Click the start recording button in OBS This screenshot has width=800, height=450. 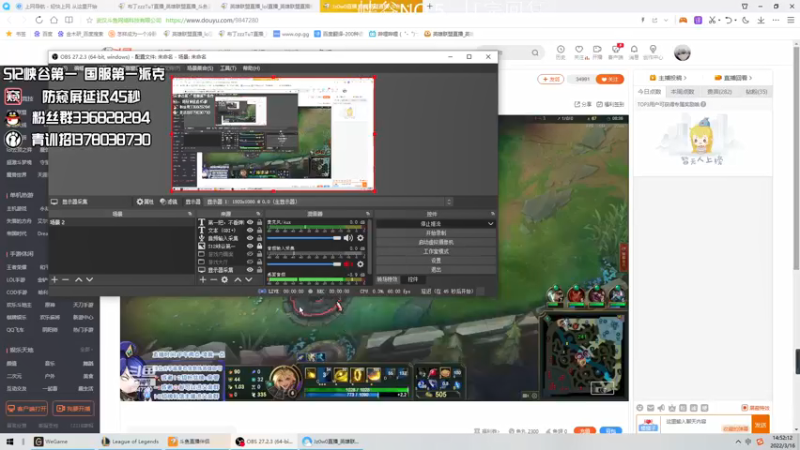pos(435,233)
